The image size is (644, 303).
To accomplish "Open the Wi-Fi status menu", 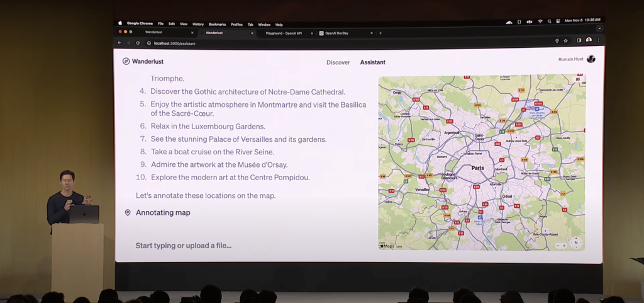I will (540, 21).
